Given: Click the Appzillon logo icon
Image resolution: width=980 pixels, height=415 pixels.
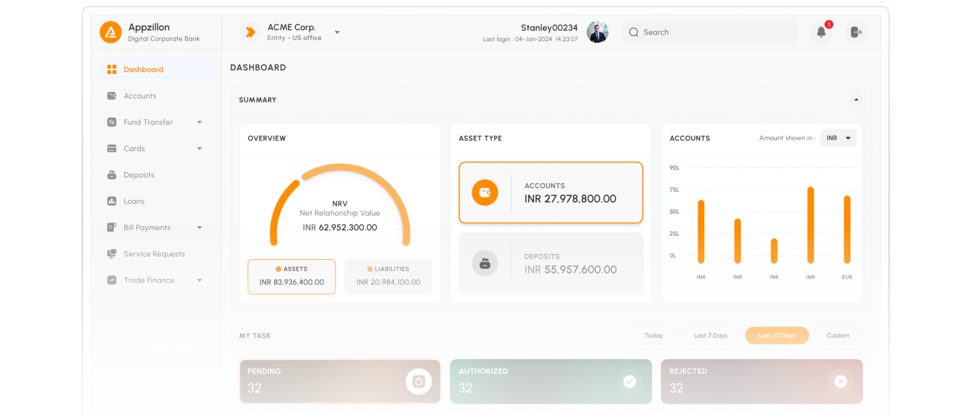Looking at the screenshot, I should pyautogui.click(x=111, y=32).
